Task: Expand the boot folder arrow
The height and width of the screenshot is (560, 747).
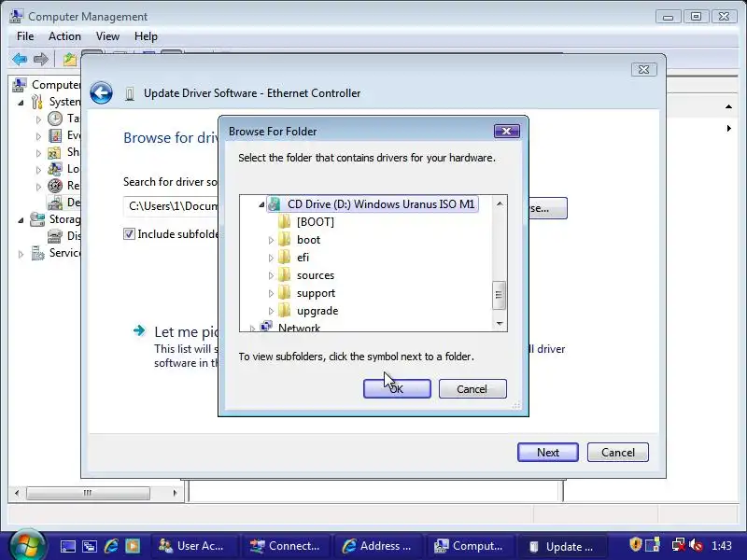Action: (x=271, y=240)
